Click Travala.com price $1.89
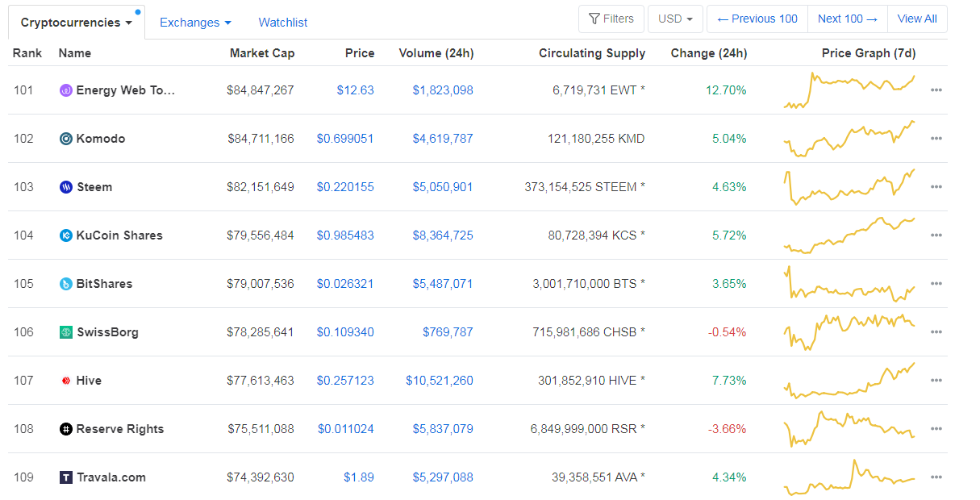980x500 pixels. [359, 477]
